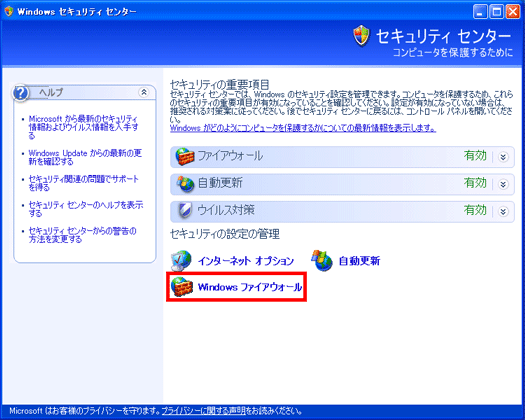Open プライバシーに関する声明 link in footer
The image size is (525, 420).
click(204, 411)
